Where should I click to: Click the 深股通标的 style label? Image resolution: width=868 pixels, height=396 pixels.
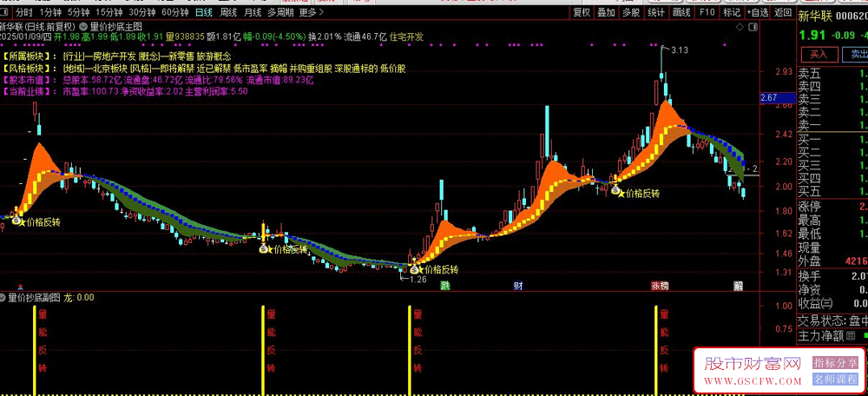(x=355, y=69)
